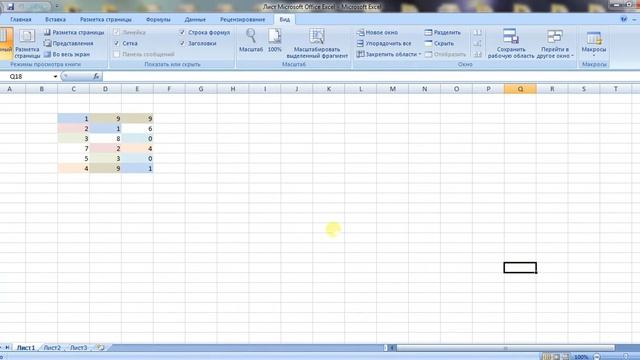Click Скрыть window button
This screenshot has height=360, width=640.
click(439, 43)
